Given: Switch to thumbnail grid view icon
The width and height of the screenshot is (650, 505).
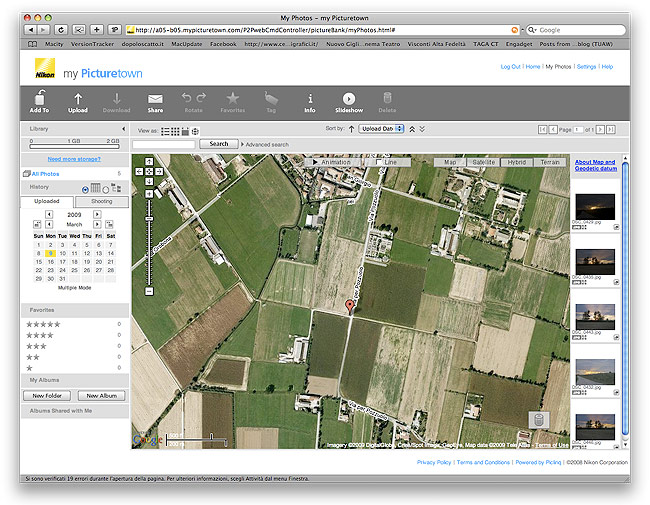Looking at the screenshot, I should tap(175, 131).
